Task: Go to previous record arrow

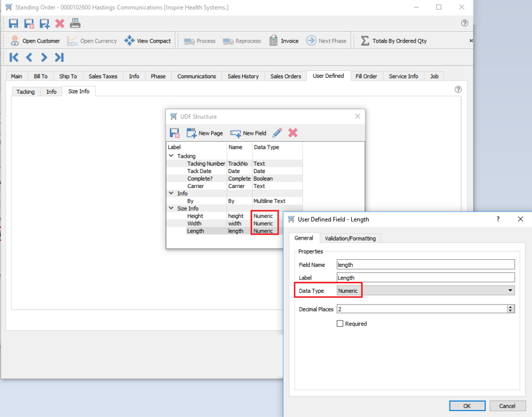Action: pos(29,58)
